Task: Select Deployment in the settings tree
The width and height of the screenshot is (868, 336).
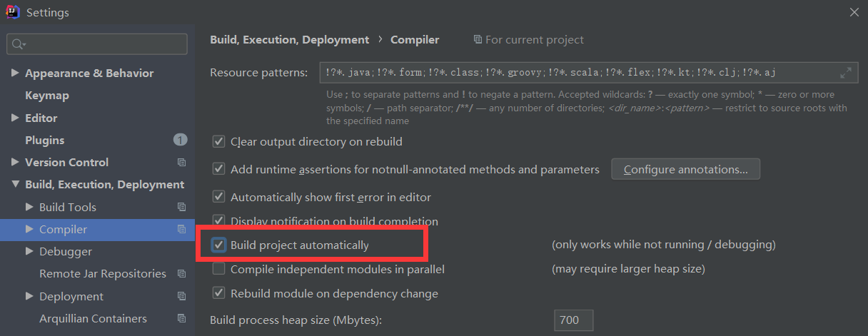Action: 71,297
